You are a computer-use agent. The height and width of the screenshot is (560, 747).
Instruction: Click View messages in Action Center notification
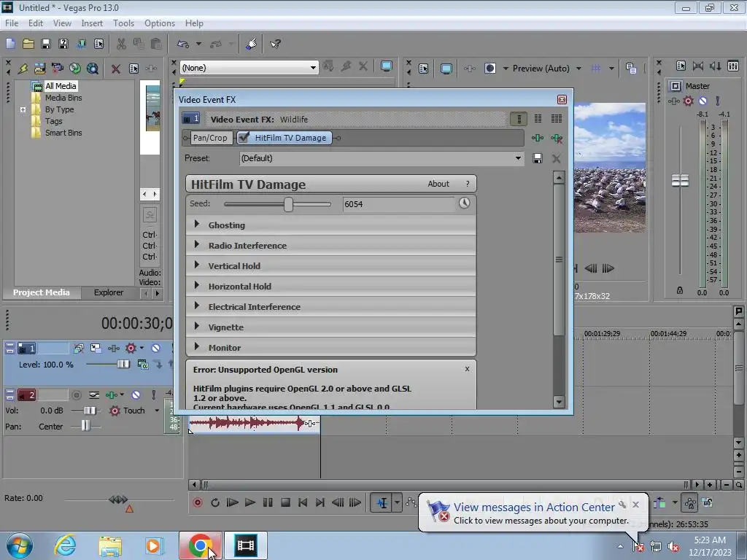534,507
